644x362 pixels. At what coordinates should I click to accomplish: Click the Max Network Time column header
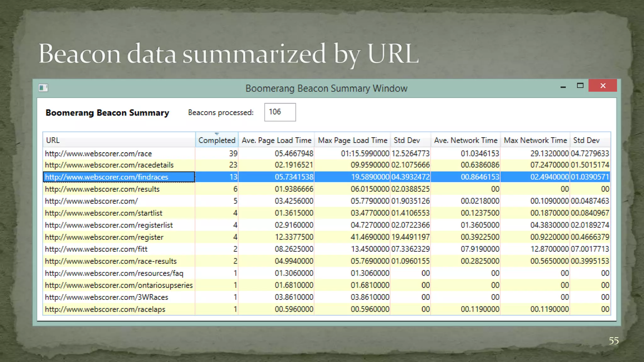click(x=535, y=140)
